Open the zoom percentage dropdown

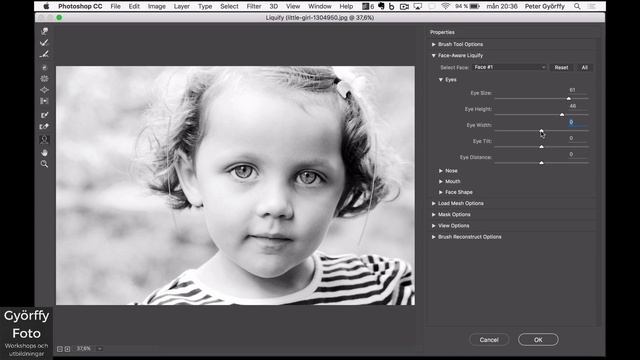pyautogui.click(x=100, y=349)
